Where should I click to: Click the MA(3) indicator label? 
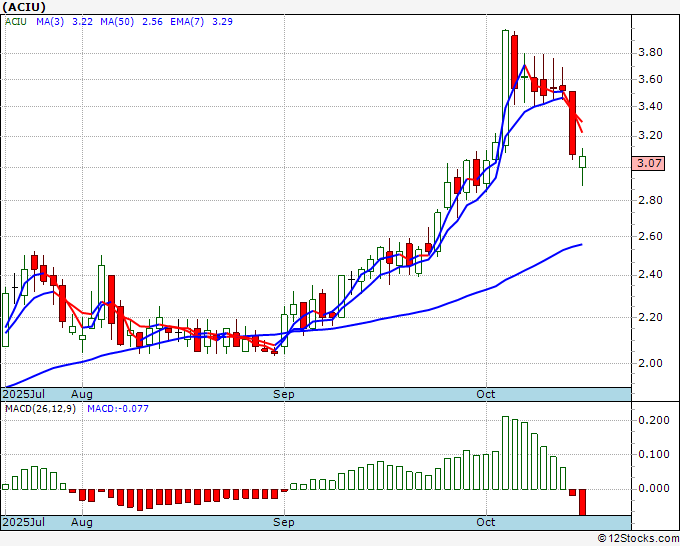50,22
